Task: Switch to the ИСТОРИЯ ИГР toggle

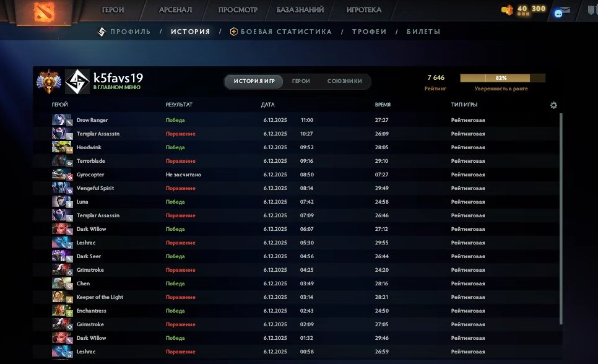Action: 254,82
